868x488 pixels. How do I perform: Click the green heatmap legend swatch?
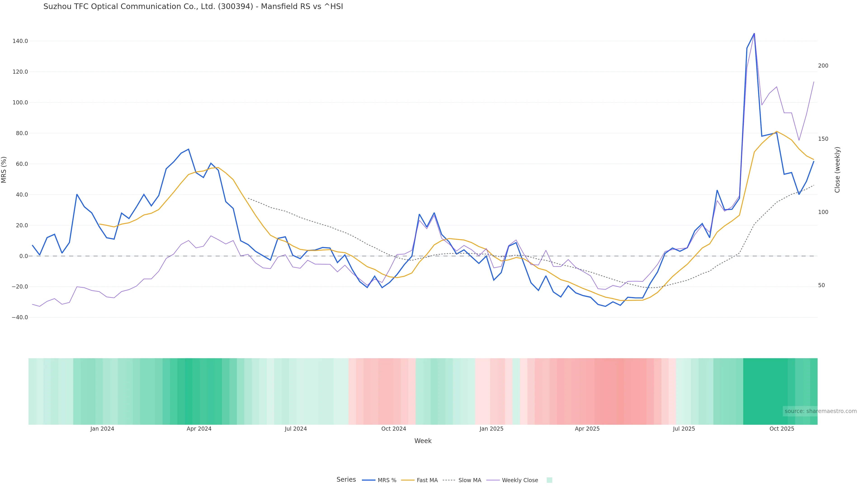549,480
